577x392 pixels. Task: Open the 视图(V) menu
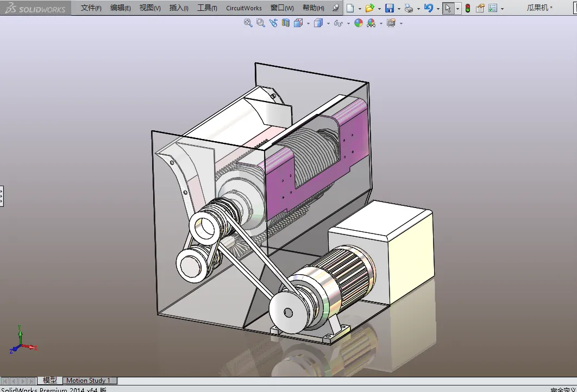click(150, 8)
